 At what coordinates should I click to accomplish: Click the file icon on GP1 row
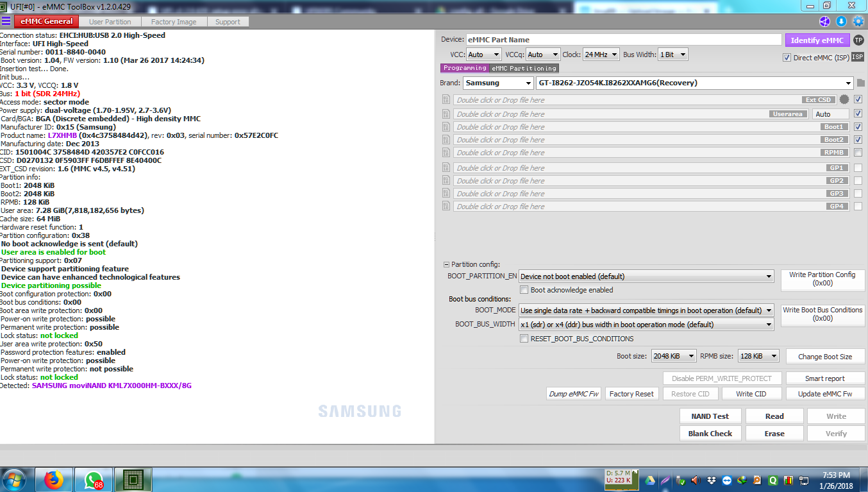click(x=446, y=167)
